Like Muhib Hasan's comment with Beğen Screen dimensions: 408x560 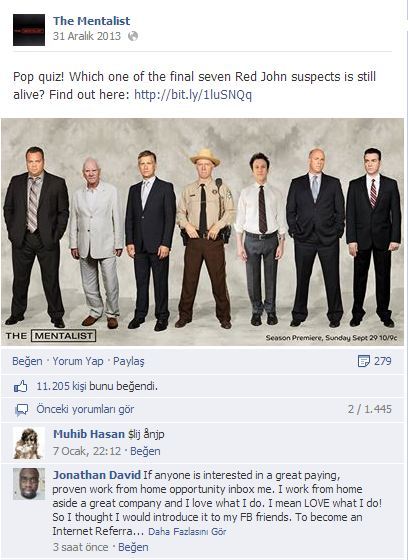(x=145, y=451)
